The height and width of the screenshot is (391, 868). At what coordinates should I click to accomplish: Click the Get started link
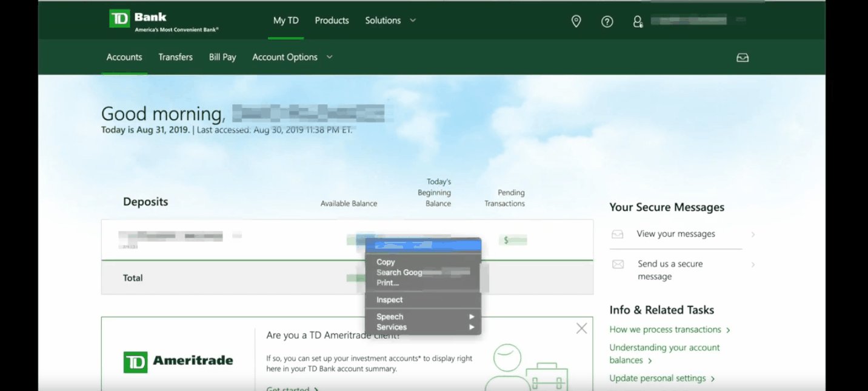[288, 389]
